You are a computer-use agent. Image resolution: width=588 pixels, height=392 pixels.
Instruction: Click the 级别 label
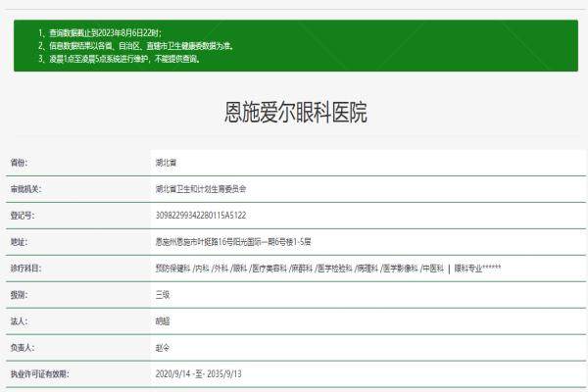pos(19,295)
